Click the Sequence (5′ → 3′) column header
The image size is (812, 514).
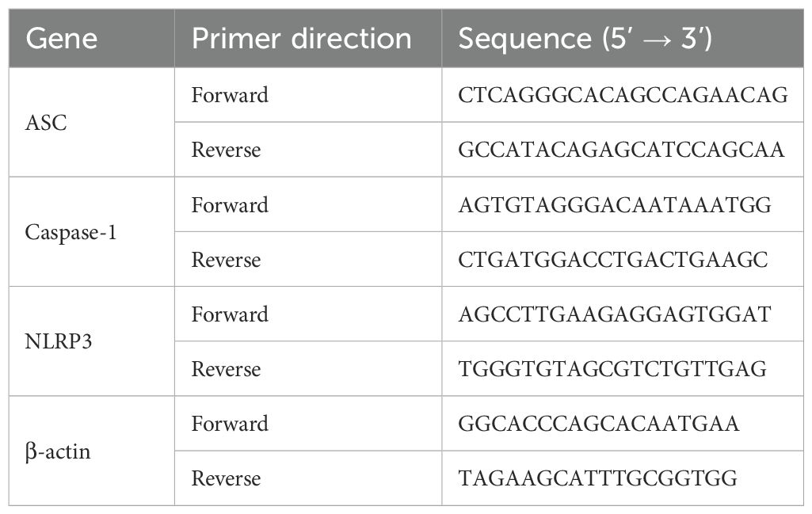click(x=586, y=39)
